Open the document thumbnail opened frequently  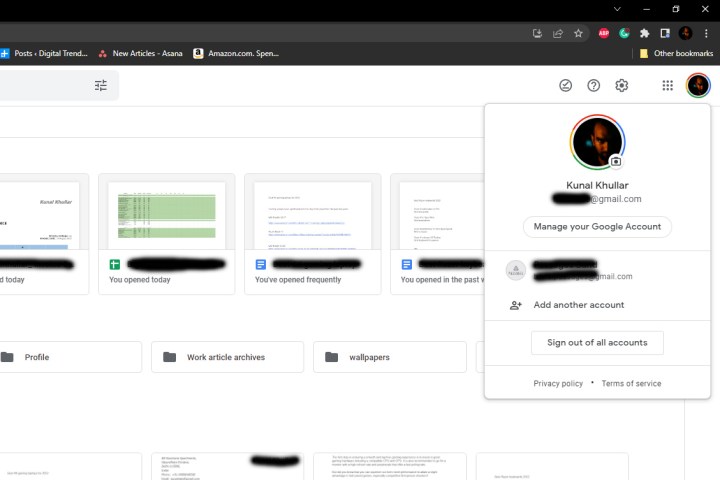(313, 215)
